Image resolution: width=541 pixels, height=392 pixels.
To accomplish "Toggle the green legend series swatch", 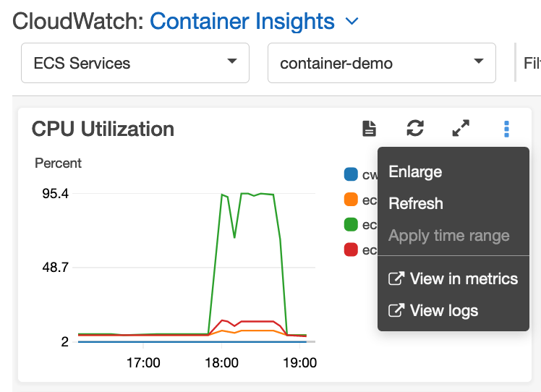I will 351,224.
